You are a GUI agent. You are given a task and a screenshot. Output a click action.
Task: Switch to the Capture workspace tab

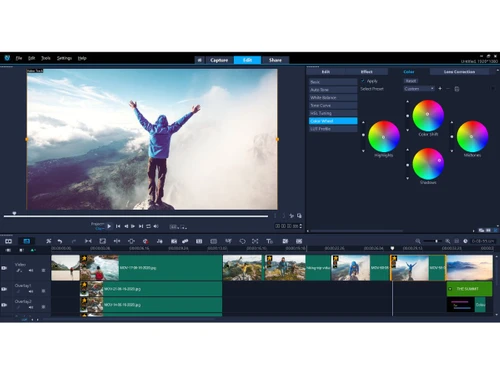pos(219,60)
